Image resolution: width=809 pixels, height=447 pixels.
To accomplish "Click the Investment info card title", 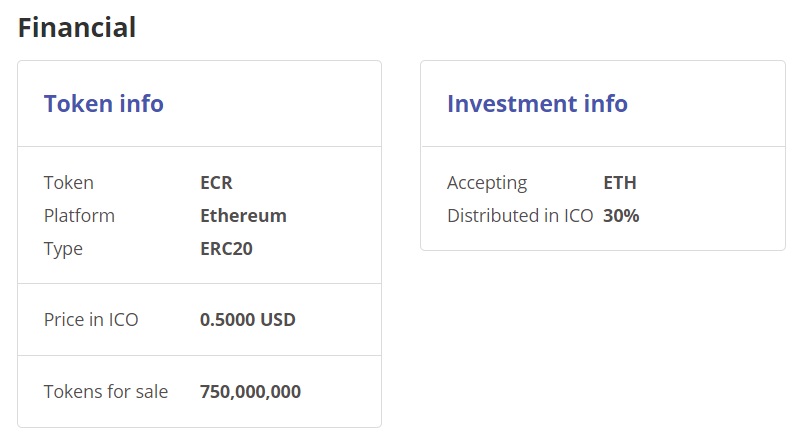I will click(x=537, y=103).
